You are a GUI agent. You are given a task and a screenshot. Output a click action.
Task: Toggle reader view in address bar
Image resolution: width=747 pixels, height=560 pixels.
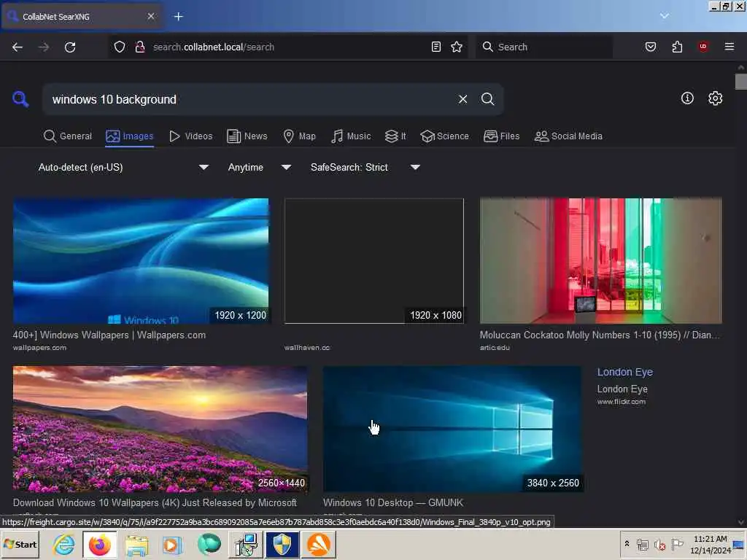(436, 47)
